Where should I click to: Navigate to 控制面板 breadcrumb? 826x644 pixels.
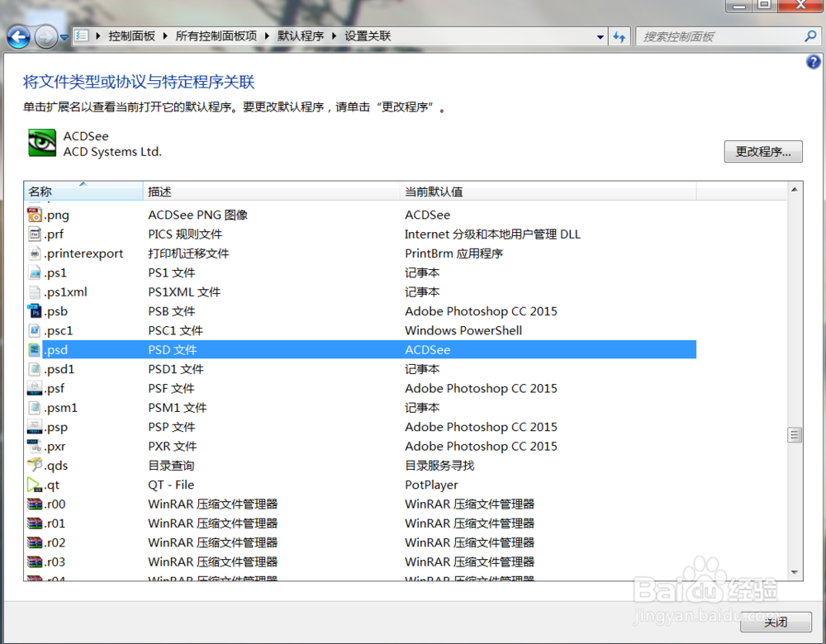(131, 36)
